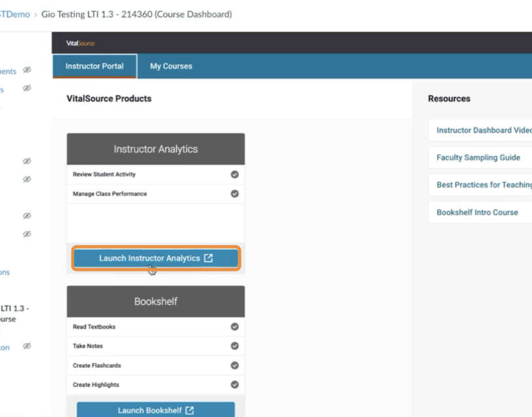Toggle the hidden-eye icon beside the truncated "ton" sidebar link
This screenshot has height=417, width=532.
pyautogui.click(x=27, y=346)
